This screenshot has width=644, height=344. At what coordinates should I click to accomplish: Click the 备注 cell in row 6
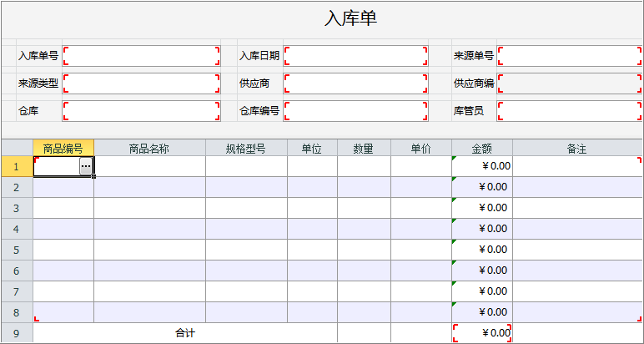[577, 271]
